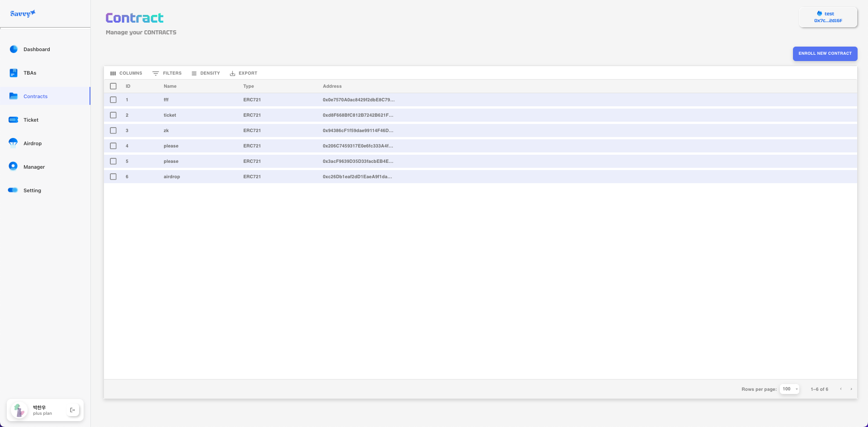Click the logout icon beside plus plan
Screen dimensions: 868x427
tap(72, 410)
